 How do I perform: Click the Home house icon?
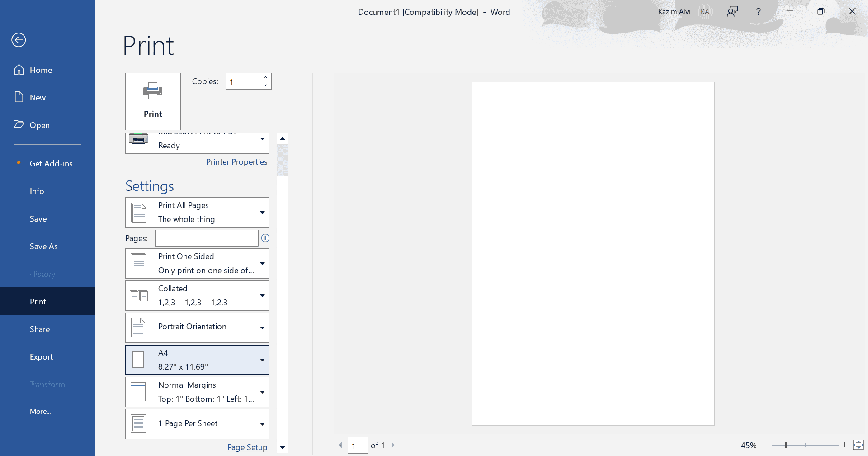pyautogui.click(x=19, y=70)
